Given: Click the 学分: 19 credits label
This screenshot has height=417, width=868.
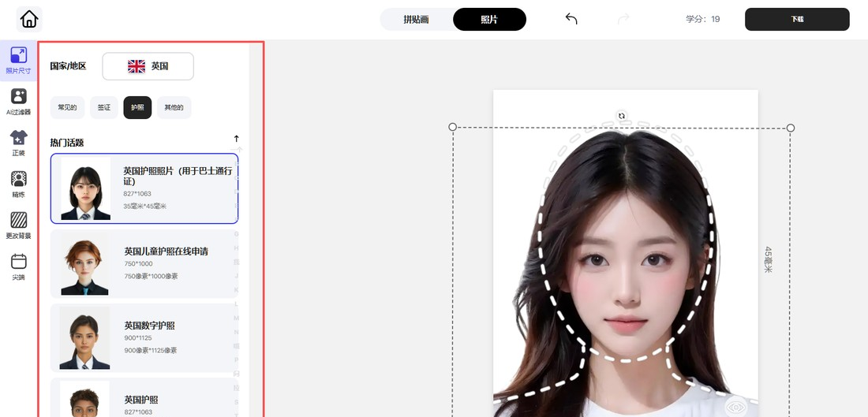Looking at the screenshot, I should point(703,19).
